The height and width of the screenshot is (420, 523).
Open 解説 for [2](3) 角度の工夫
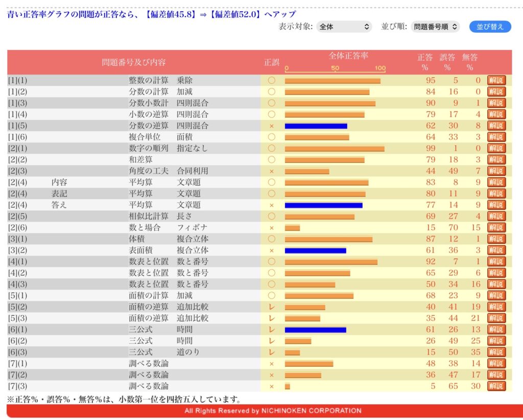(496, 171)
